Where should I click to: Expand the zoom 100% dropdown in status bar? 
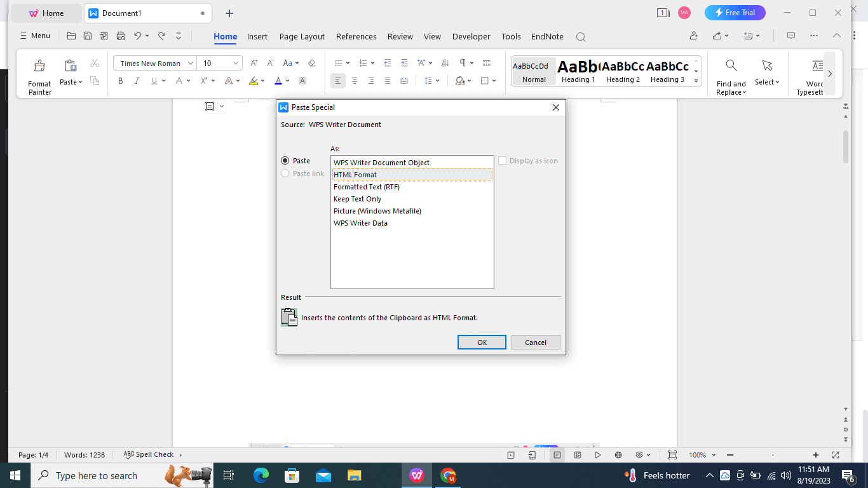[x=714, y=455]
